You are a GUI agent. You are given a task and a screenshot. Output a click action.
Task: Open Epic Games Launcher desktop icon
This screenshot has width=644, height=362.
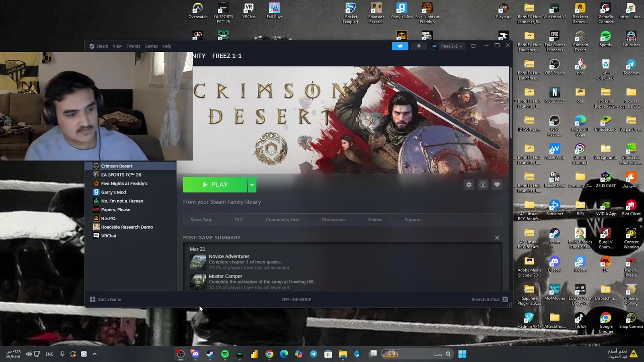(554, 41)
